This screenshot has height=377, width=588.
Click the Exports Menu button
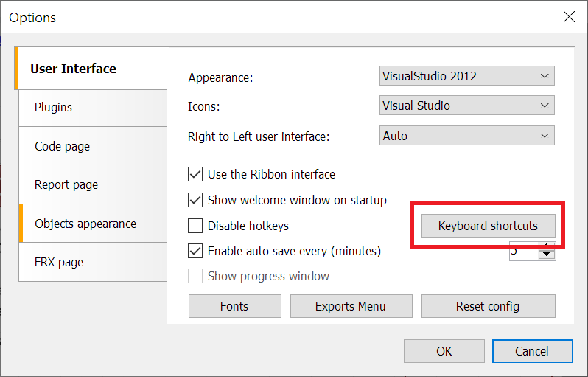[350, 306]
